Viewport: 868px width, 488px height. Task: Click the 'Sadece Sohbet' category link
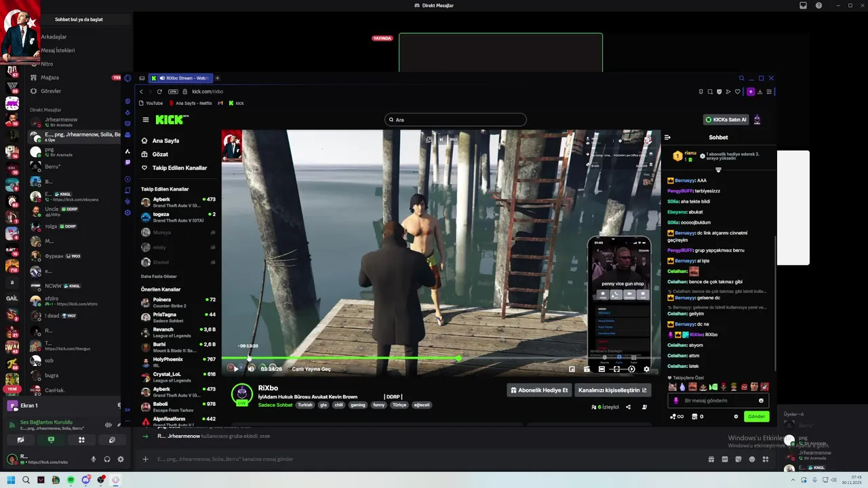pos(275,405)
